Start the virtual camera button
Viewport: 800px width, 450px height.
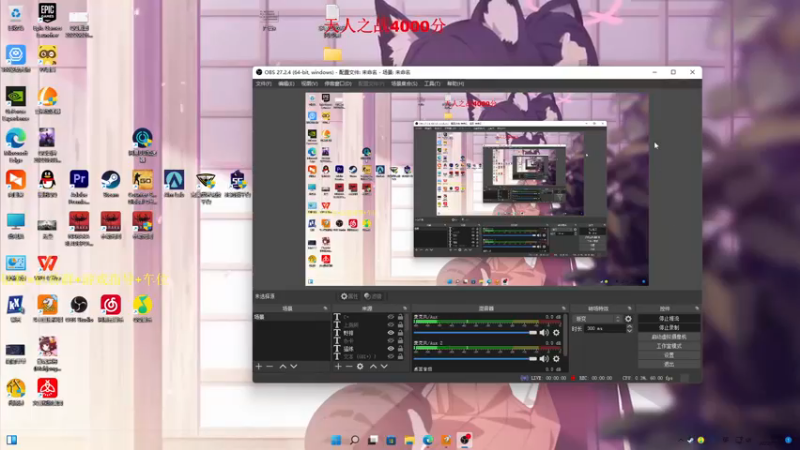(x=669, y=337)
